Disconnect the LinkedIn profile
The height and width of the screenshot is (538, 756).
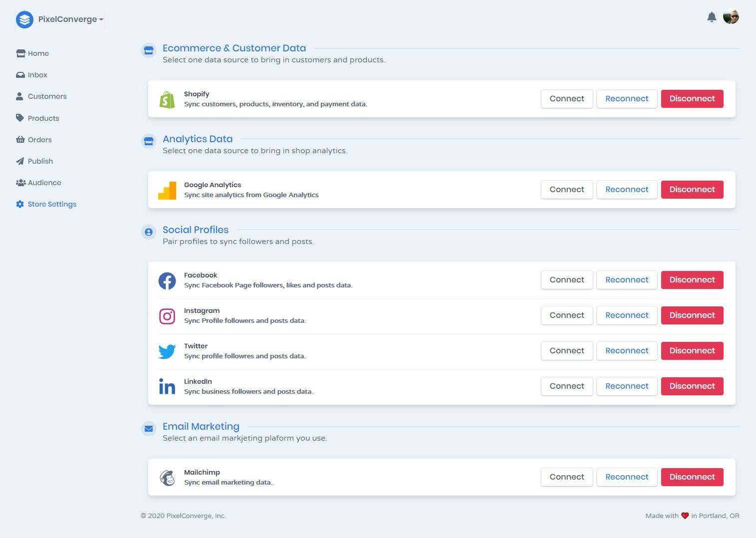(692, 386)
